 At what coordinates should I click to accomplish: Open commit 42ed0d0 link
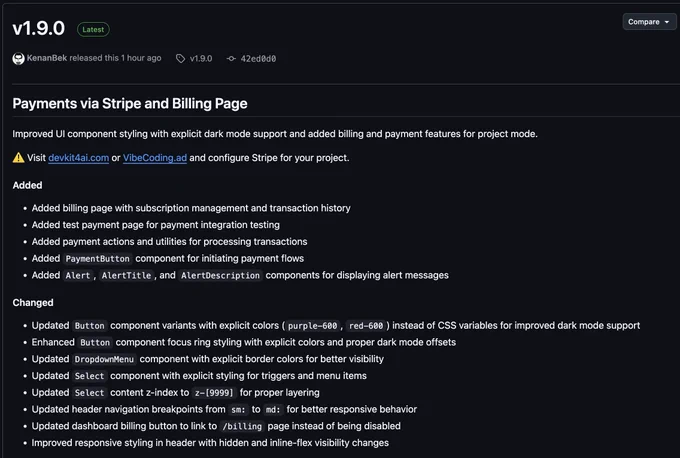(258, 59)
